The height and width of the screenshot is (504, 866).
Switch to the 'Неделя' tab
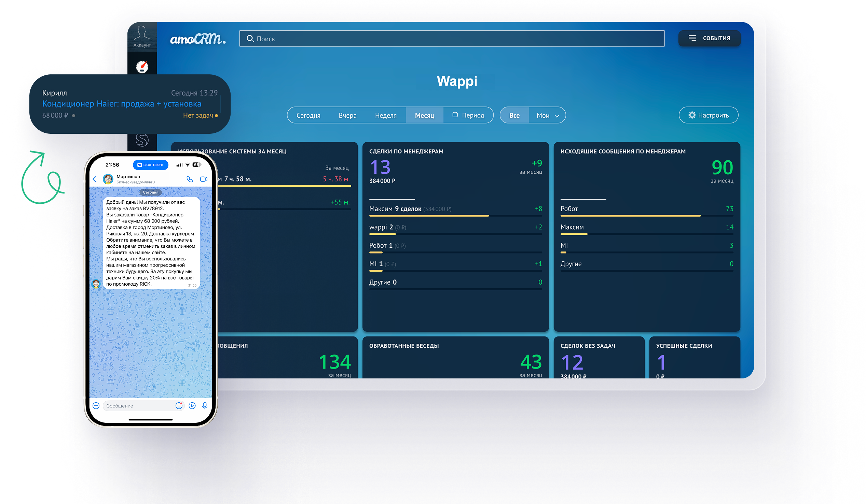click(x=386, y=115)
